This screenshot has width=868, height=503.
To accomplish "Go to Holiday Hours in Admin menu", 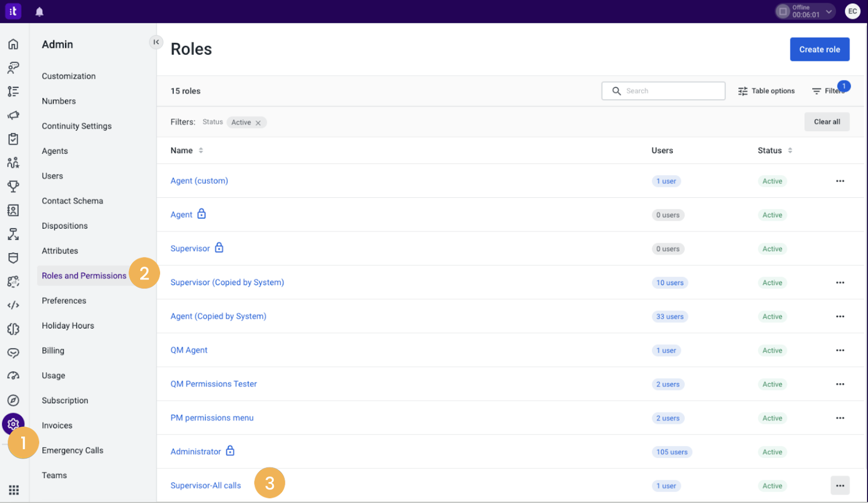I will (x=68, y=326).
